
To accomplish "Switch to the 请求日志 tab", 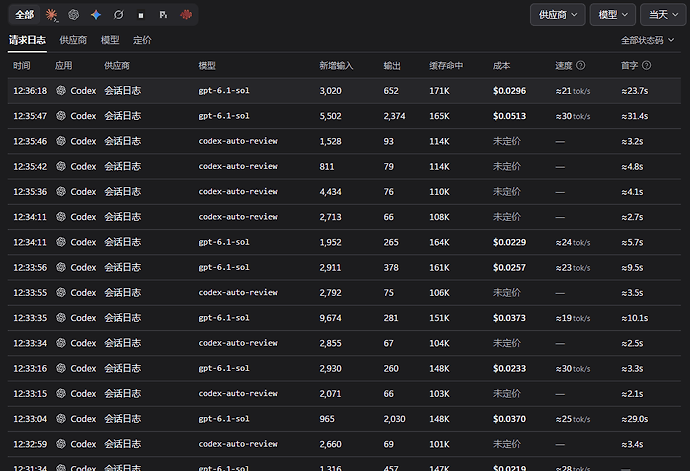I will 27,40.
